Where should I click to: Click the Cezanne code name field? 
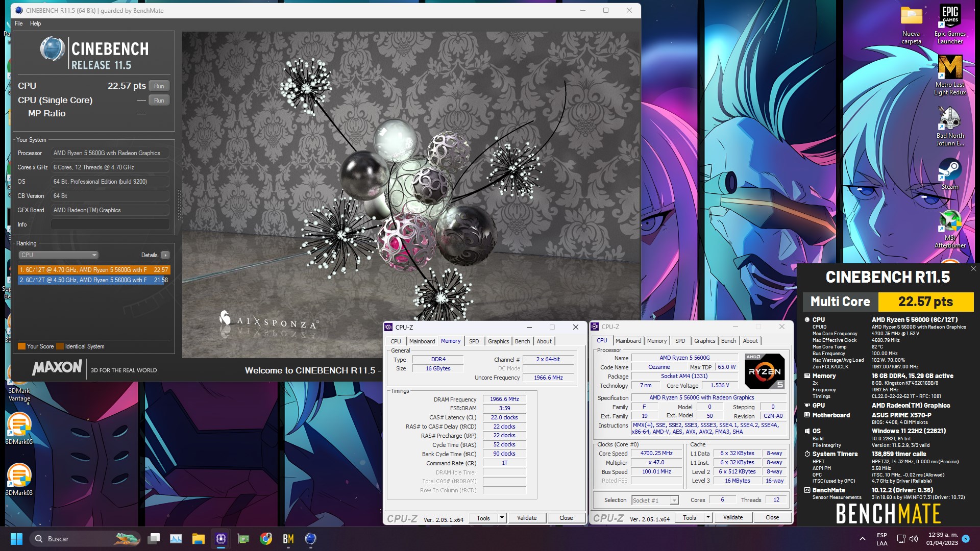coord(659,367)
